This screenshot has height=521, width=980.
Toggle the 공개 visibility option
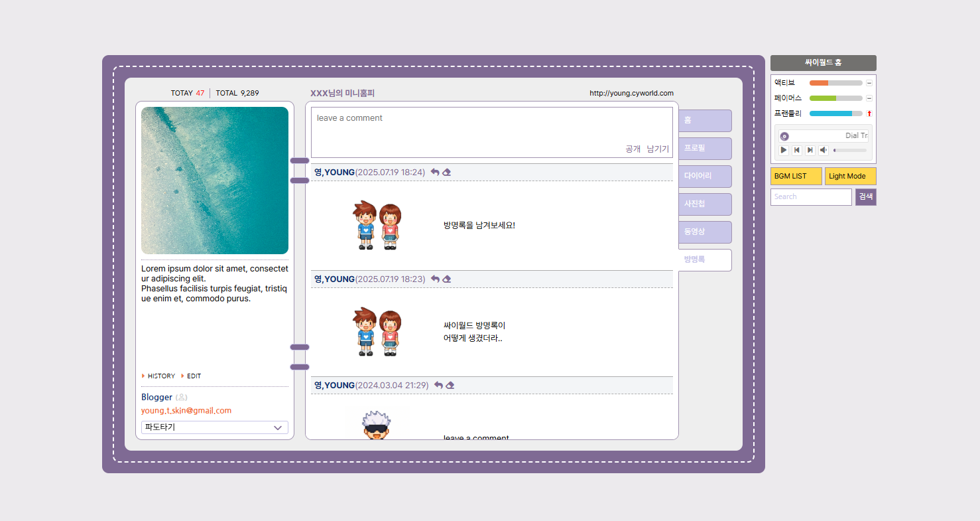pyautogui.click(x=633, y=149)
